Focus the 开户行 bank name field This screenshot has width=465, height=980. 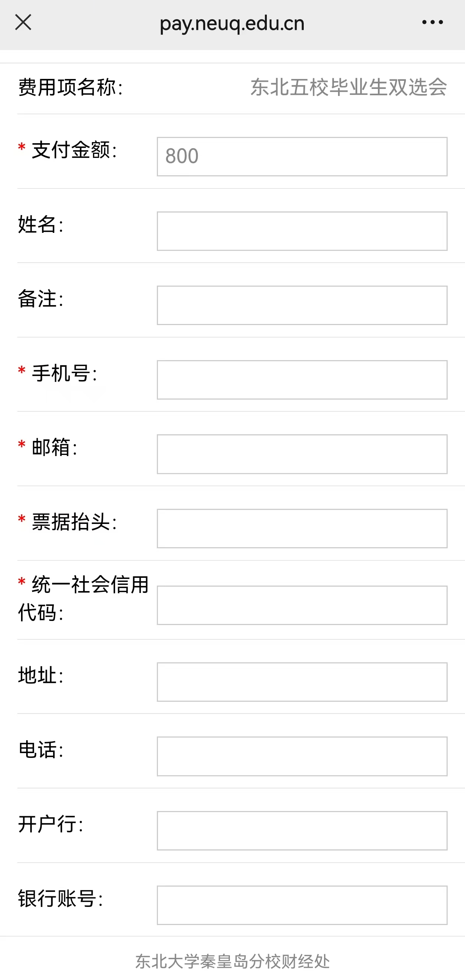tap(302, 831)
